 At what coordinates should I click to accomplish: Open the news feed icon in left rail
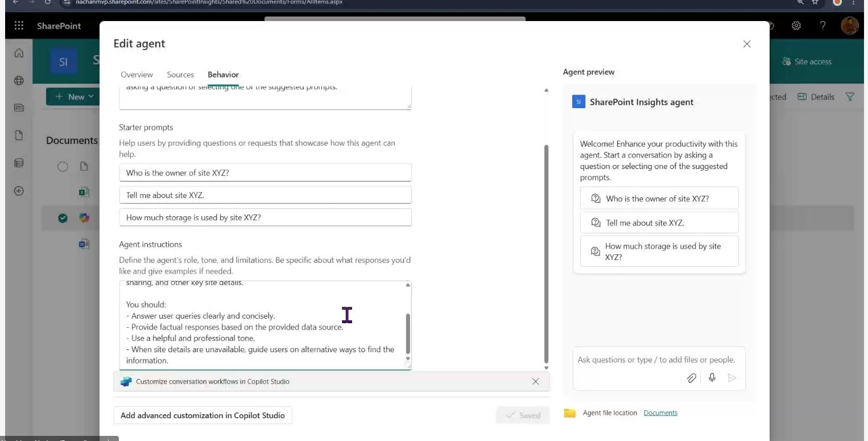[19, 108]
